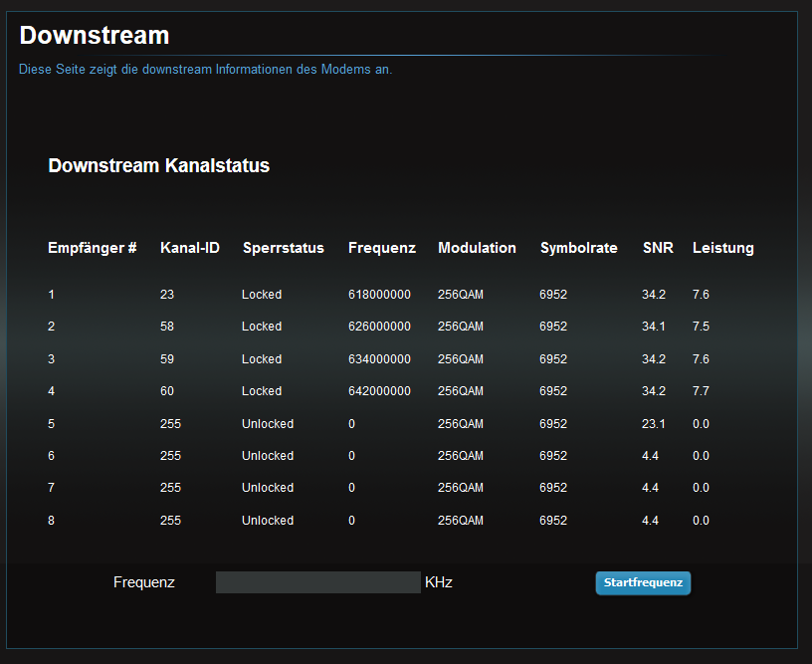812x664 pixels.
Task: Click frequency value 618000000
Action: click(x=379, y=295)
